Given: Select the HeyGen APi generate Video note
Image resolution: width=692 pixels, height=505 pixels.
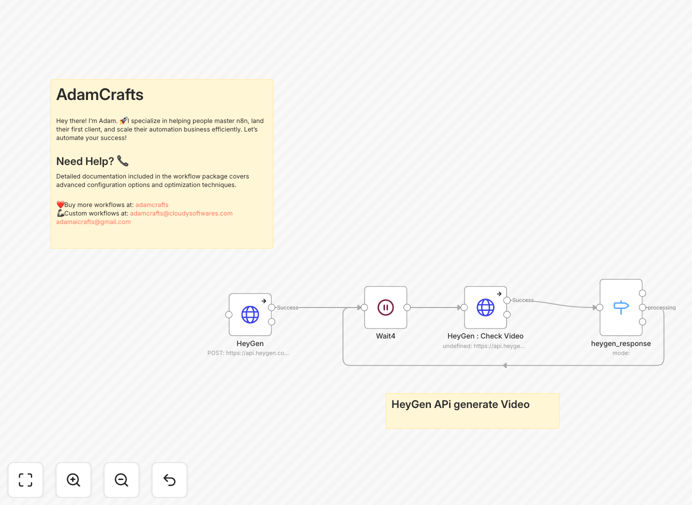Looking at the screenshot, I should 473,411.
